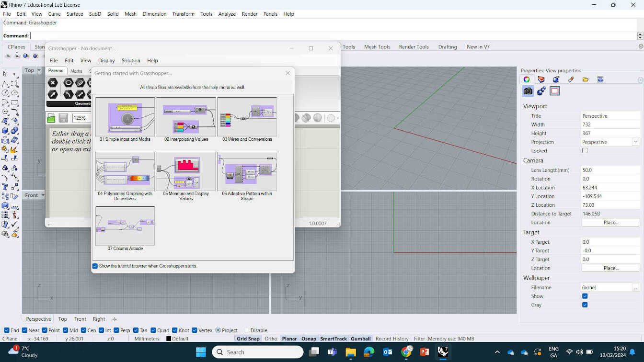
Task: Open the Object color wheel properties icon
Action: (x=527, y=79)
